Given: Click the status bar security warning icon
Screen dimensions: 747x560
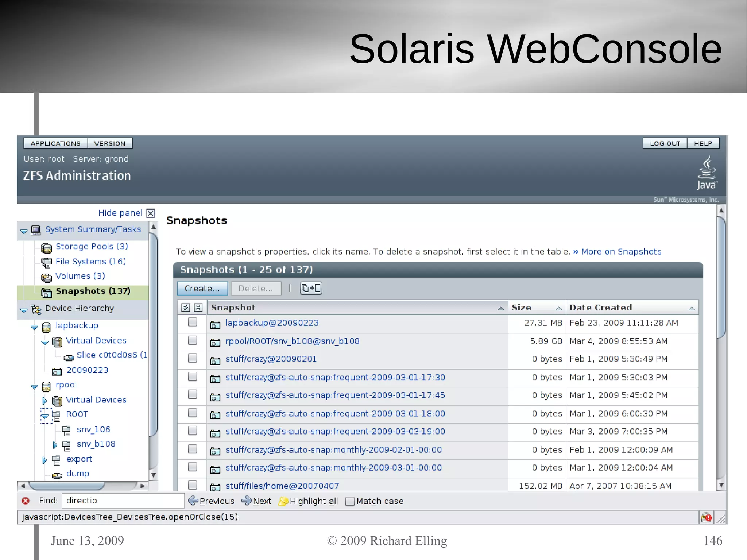Looking at the screenshot, I should pyautogui.click(x=707, y=517).
